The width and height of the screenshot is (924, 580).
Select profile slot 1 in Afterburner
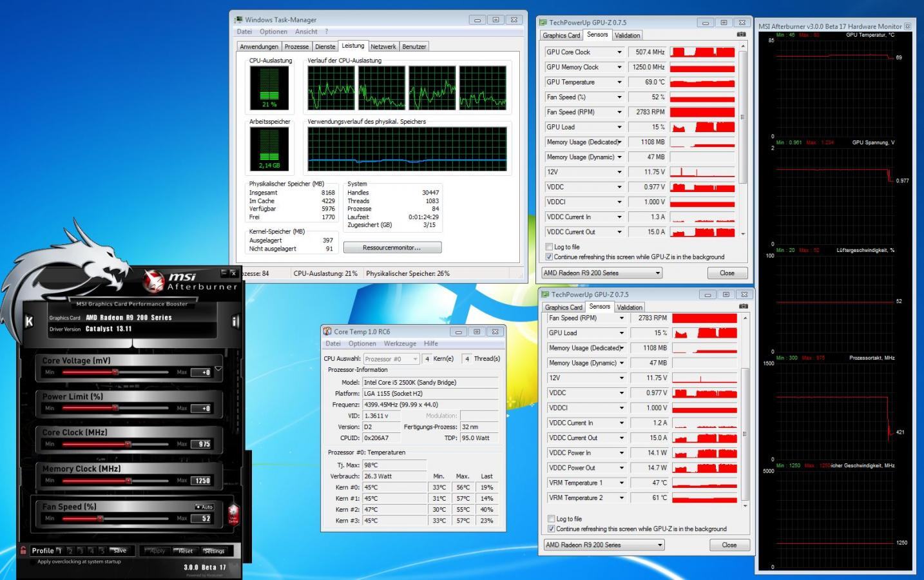coord(59,550)
